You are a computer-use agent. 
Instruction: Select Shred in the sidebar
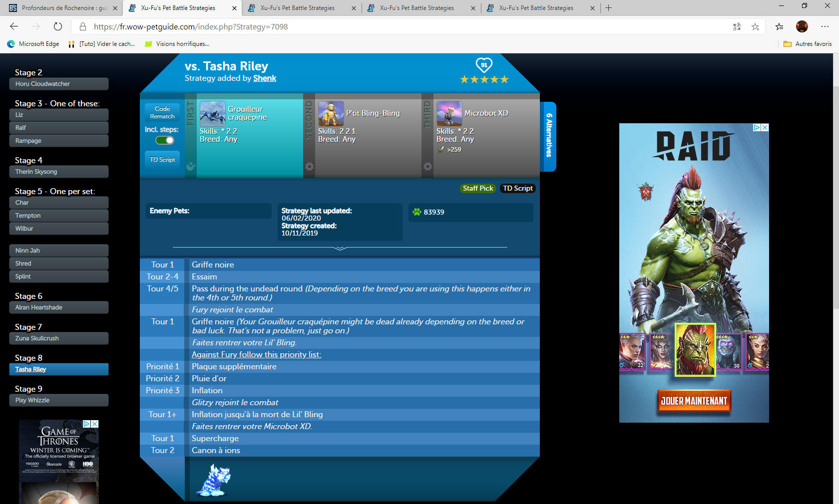59,263
